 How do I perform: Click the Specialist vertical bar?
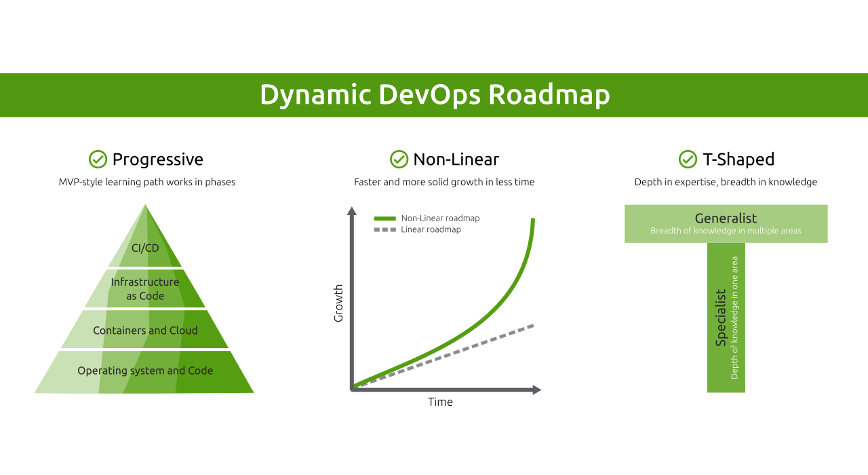(726, 318)
